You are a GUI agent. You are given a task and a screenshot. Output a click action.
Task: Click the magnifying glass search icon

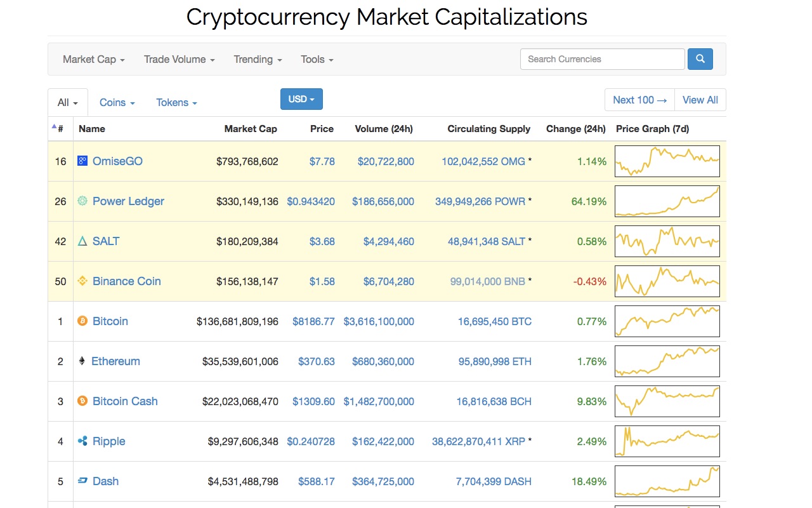pyautogui.click(x=700, y=58)
